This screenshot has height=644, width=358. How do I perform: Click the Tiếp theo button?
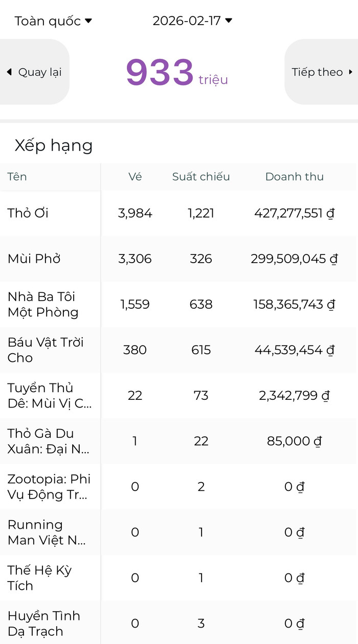(322, 72)
